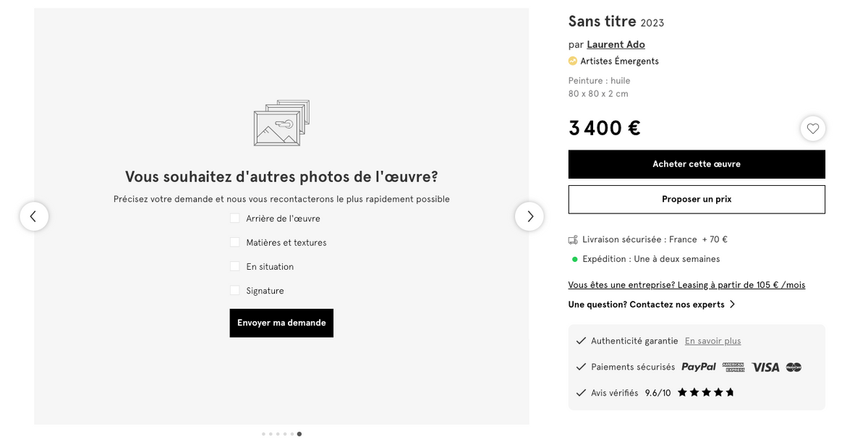The height and width of the screenshot is (447, 868).
Task: Open "En savoir plus" authenticity link
Action: (x=712, y=341)
